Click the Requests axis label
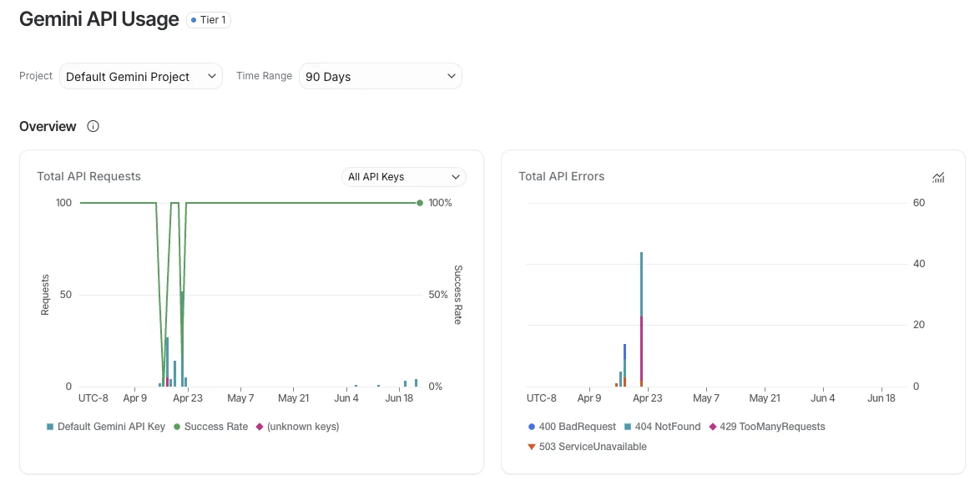The image size is (980, 491). coord(45,295)
